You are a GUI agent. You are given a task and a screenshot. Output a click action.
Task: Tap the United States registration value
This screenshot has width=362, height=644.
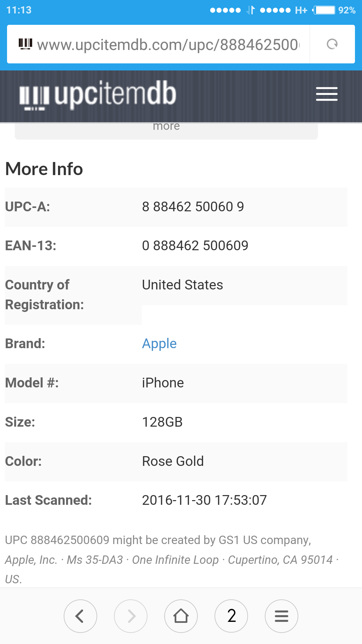[x=182, y=285]
